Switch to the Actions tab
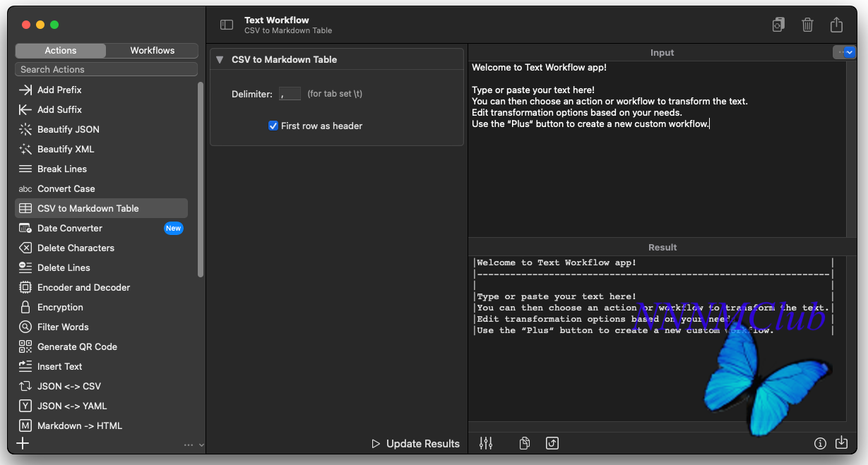Screen dimensions: 868x465 tap(61, 51)
